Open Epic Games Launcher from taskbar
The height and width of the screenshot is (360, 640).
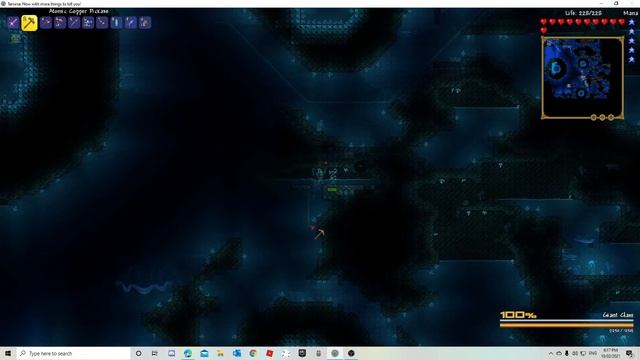(x=302, y=353)
